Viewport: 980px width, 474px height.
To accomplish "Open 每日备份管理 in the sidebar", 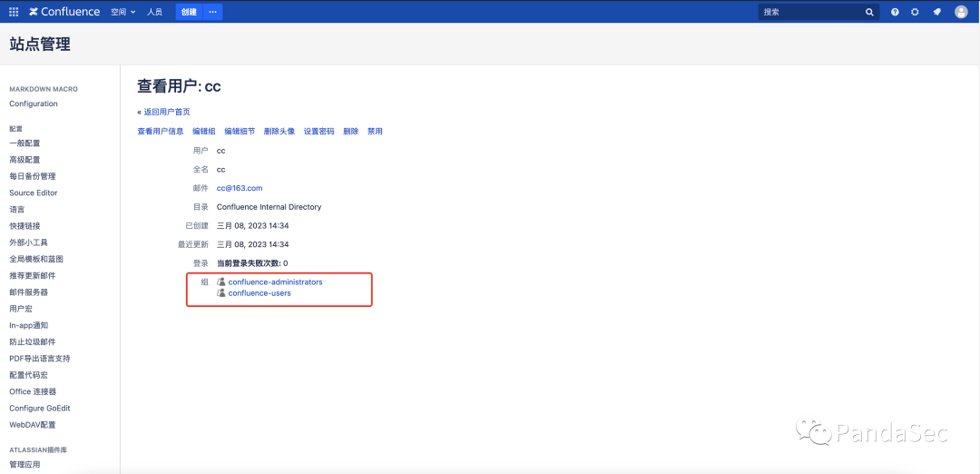I will coord(33,176).
